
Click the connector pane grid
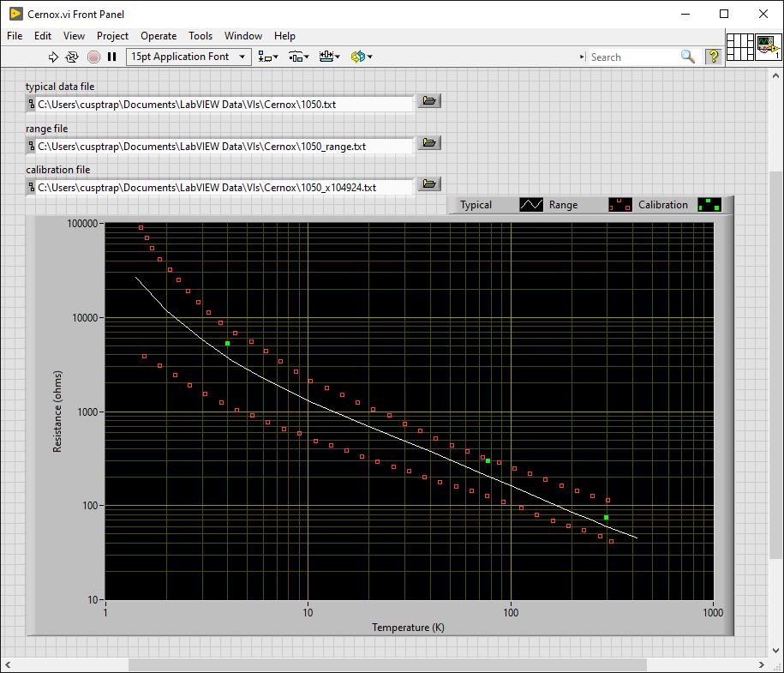tap(739, 47)
